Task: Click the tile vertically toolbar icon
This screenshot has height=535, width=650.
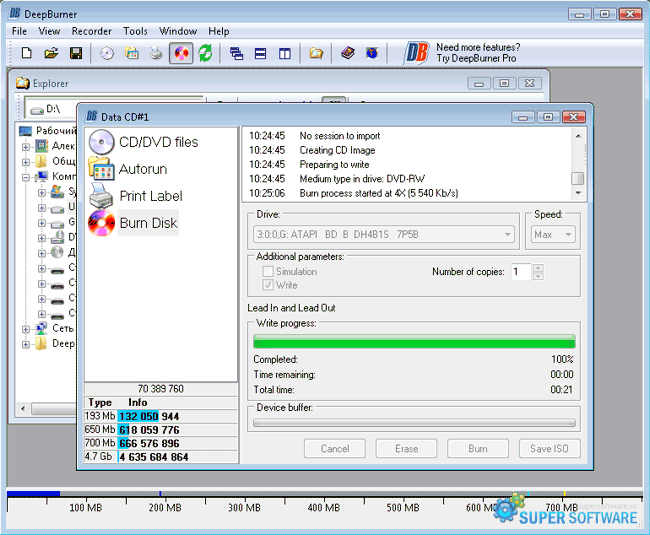Action: pyautogui.click(x=285, y=53)
